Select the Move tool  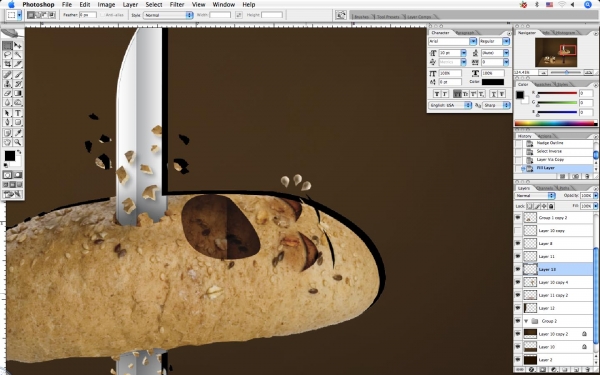point(18,46)
